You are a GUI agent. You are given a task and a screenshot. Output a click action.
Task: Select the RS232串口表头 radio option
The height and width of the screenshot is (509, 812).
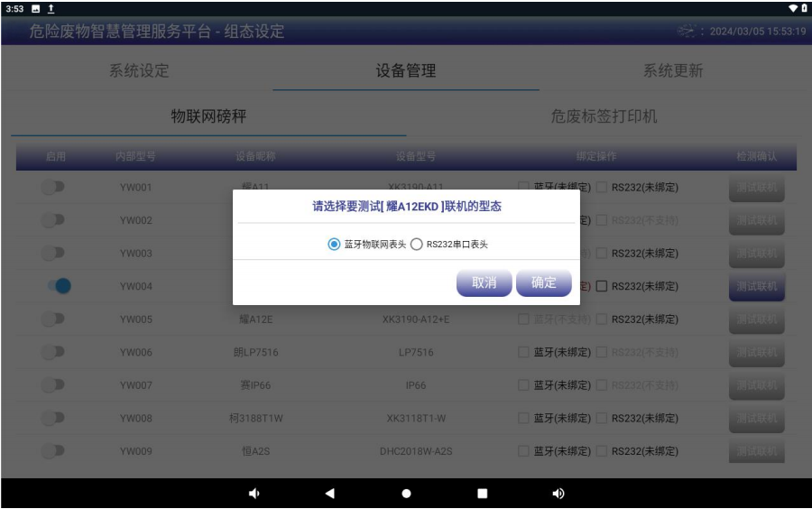tap(417, 244)
